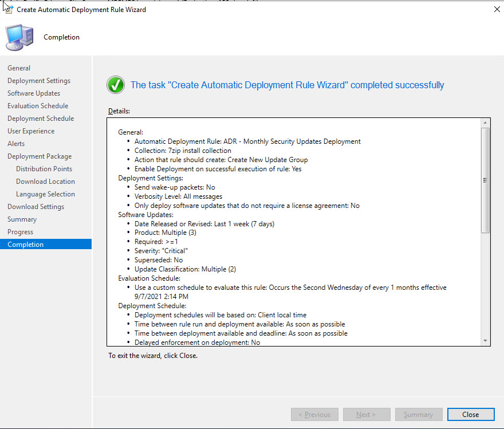Select Download Location sub-item

point(45,182)
